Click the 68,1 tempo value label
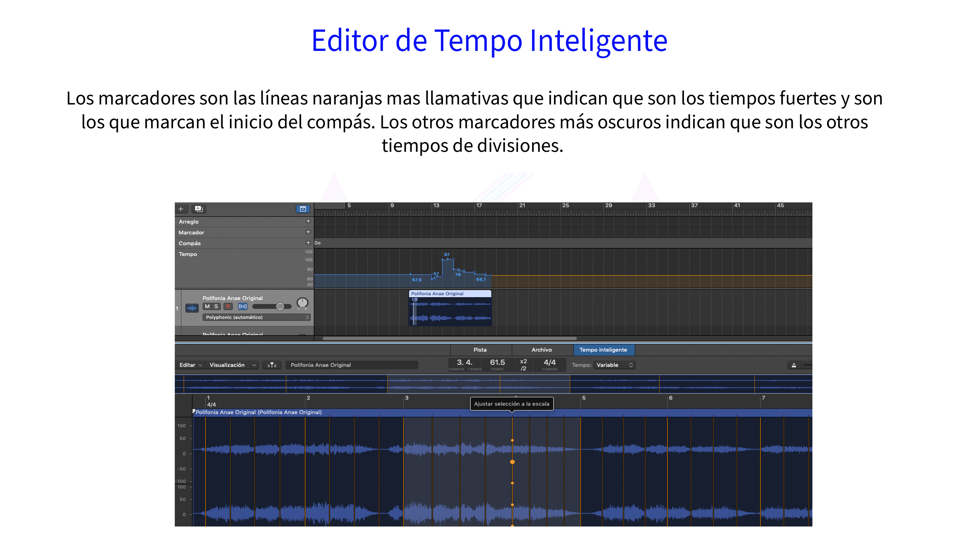This screenshot has width=980, height=551. (481, 279)
